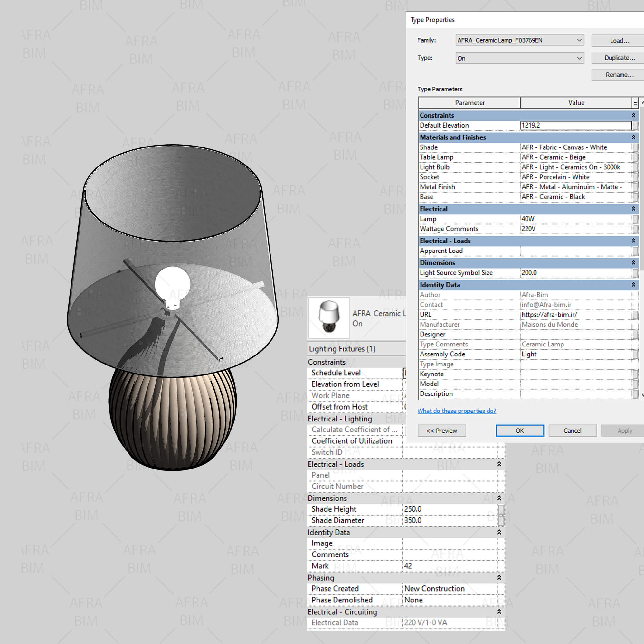Collapse the Phasing section in Properties palette
The image size is (644, 644).
tap(499, 578)
